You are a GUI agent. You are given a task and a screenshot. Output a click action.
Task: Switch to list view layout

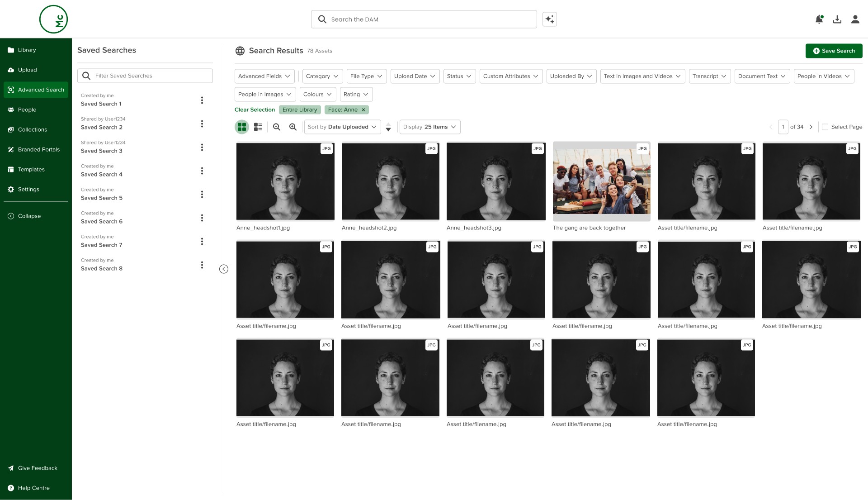[258, 127]
